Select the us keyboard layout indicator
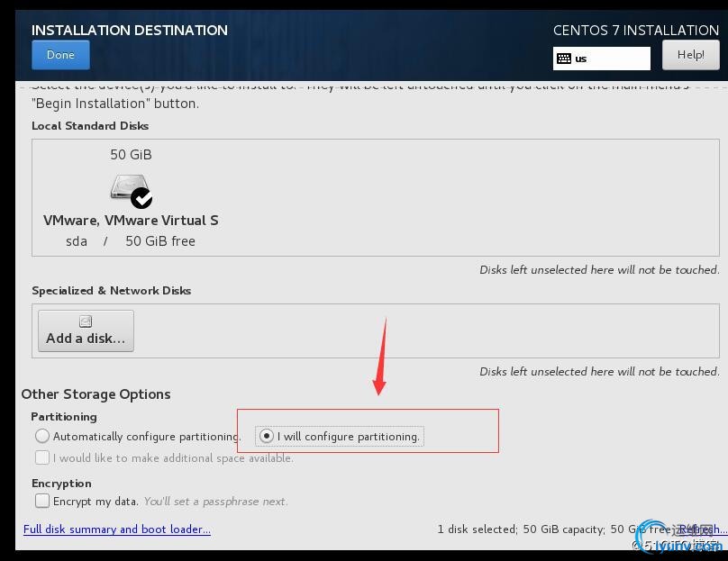 pos(601,59)
